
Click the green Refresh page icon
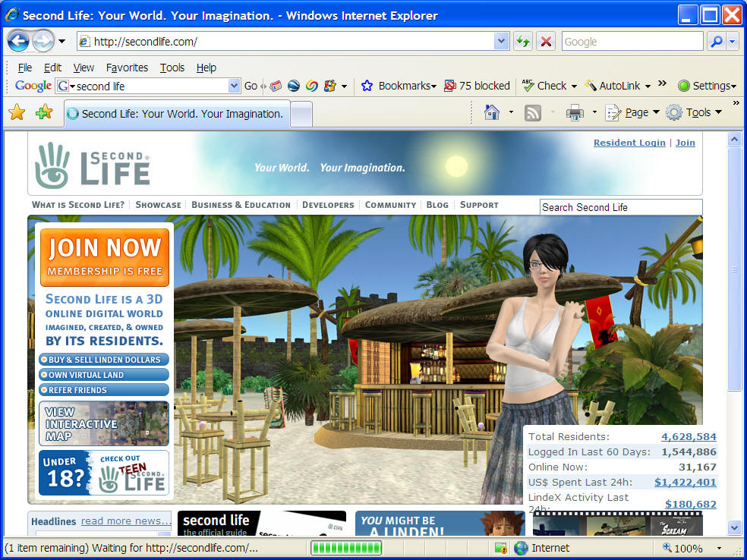[523, 42]
